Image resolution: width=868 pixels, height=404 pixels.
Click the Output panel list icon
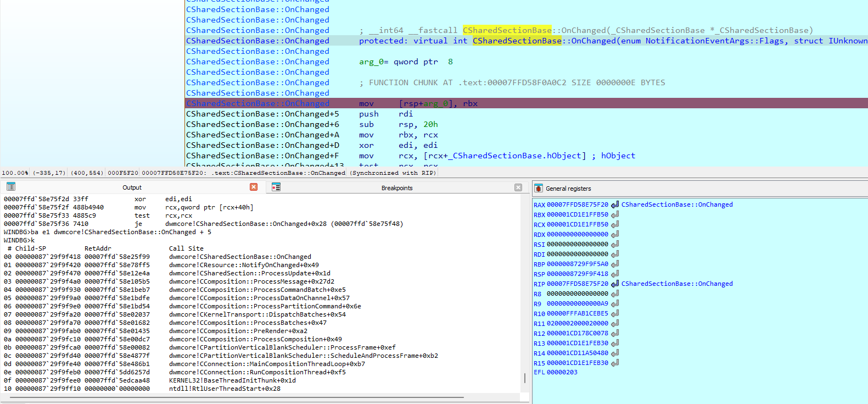(11, 187)
